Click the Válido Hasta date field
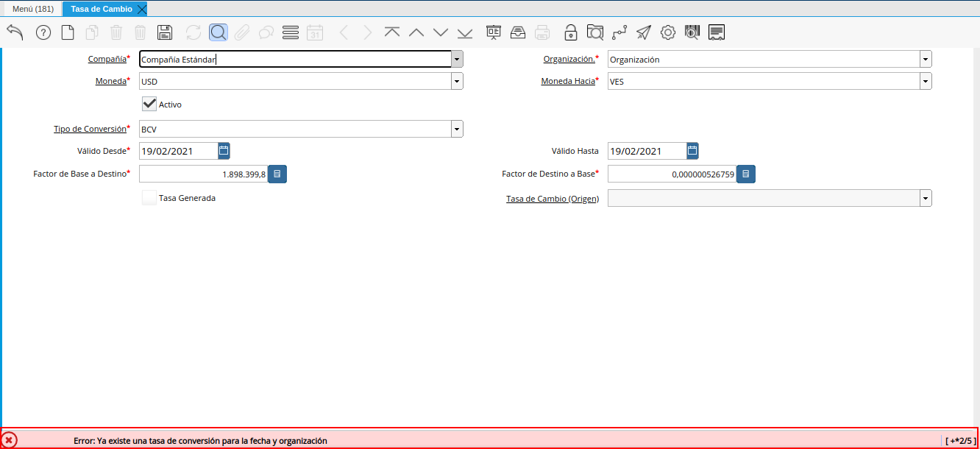Viewport: 980px width, 449px height. click(x=647, y=151)
